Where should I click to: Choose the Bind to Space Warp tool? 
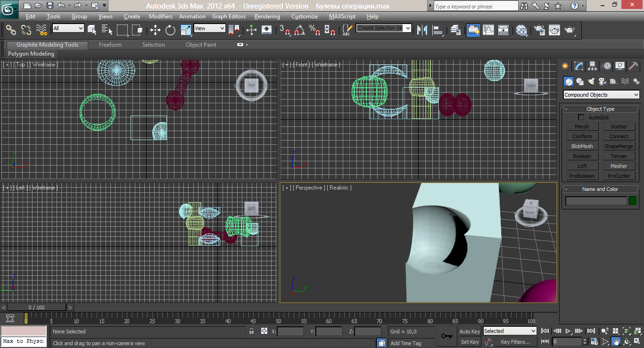point(41,30)
